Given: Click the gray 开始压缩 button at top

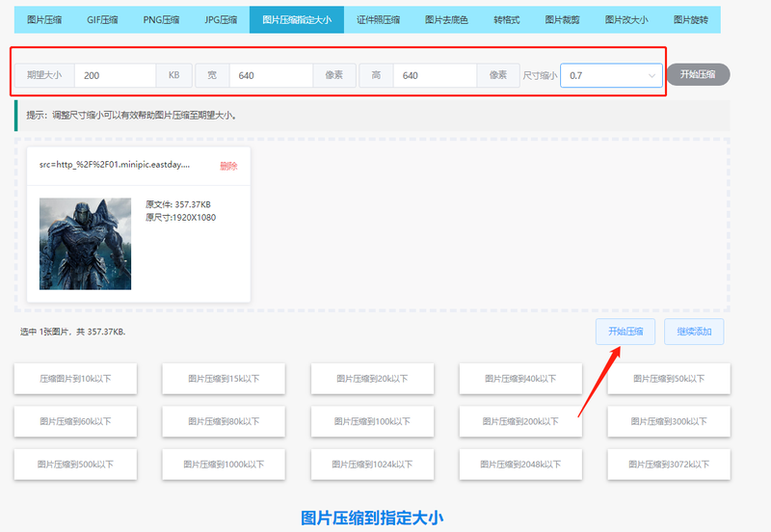Looking at the screenshot, I should tap(698, 74).
